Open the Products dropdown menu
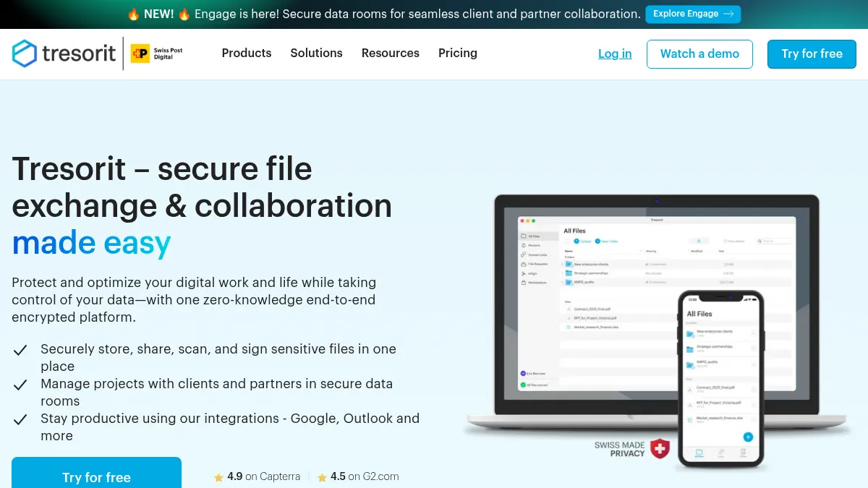This screenshot has height=488, width=868. 247,53
